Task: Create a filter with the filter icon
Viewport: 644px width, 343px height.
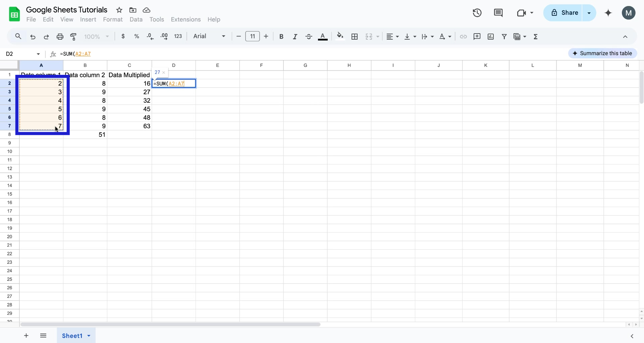Action: click(x=504, y=37)
